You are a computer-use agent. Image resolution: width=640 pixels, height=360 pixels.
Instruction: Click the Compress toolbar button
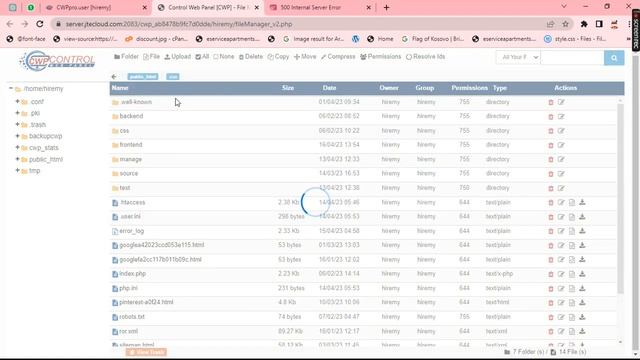click(338, 57)
